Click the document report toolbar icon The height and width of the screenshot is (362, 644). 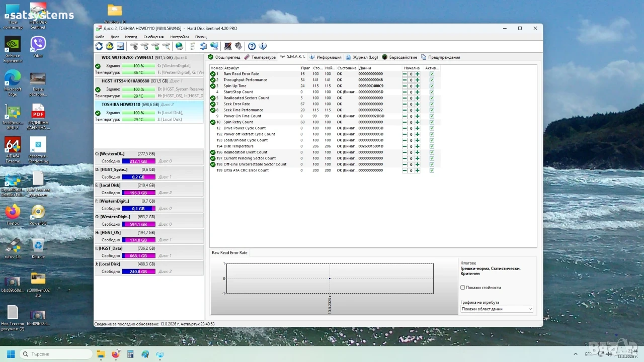(x=193, y=46)
